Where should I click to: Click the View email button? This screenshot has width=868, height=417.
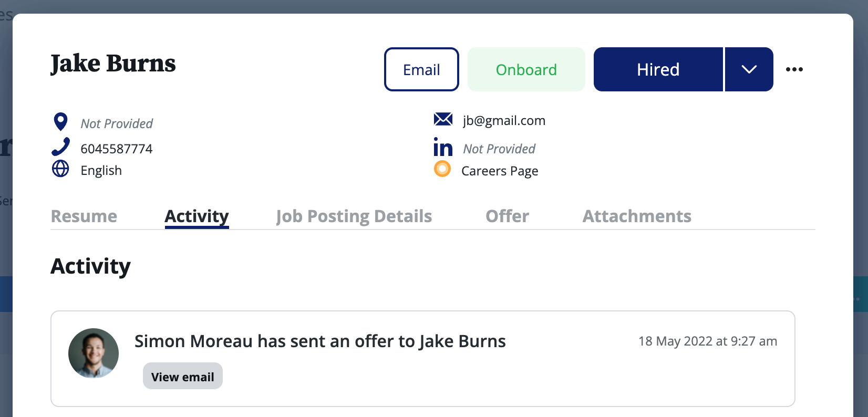pos(182,377)
